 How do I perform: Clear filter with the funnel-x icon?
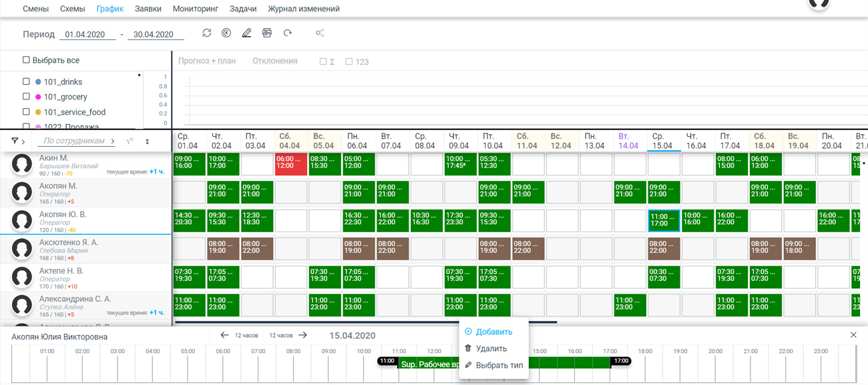click(130, 141)
